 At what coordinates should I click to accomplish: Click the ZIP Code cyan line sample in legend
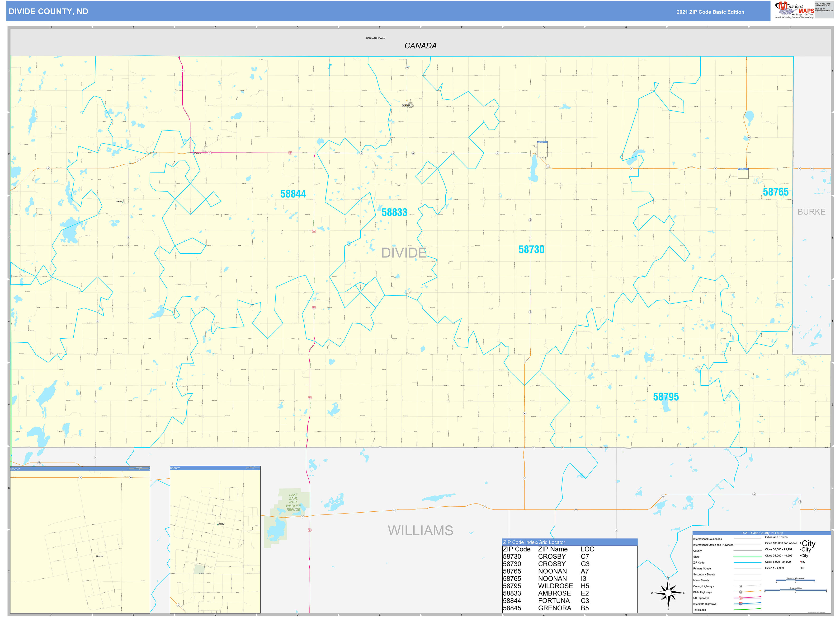coord(747,562)
